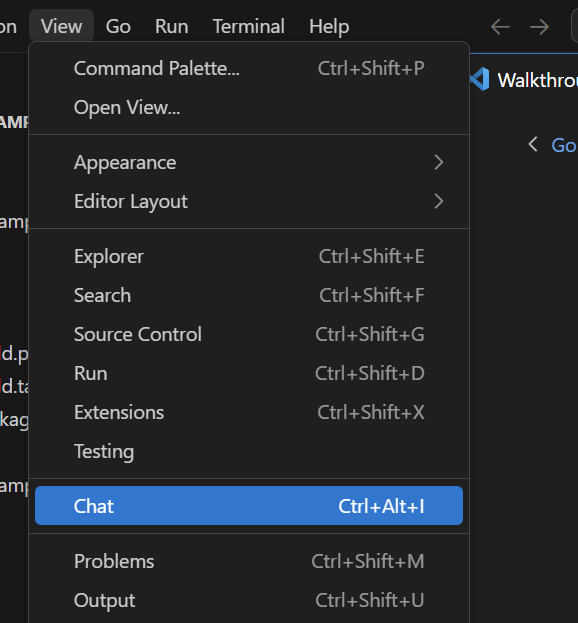Expand the Editor Layout submenu arrow

click(x=439, y=201)
